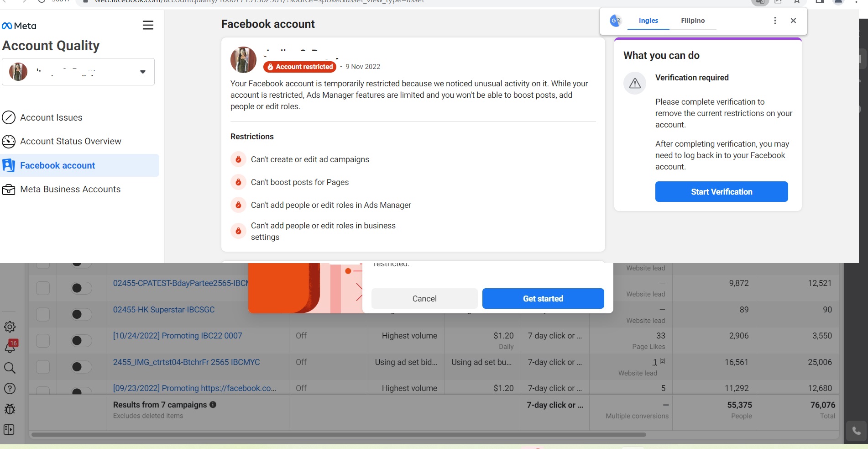Click 'Can't create or edit ad campaigns' restriction

coord(310,159)
